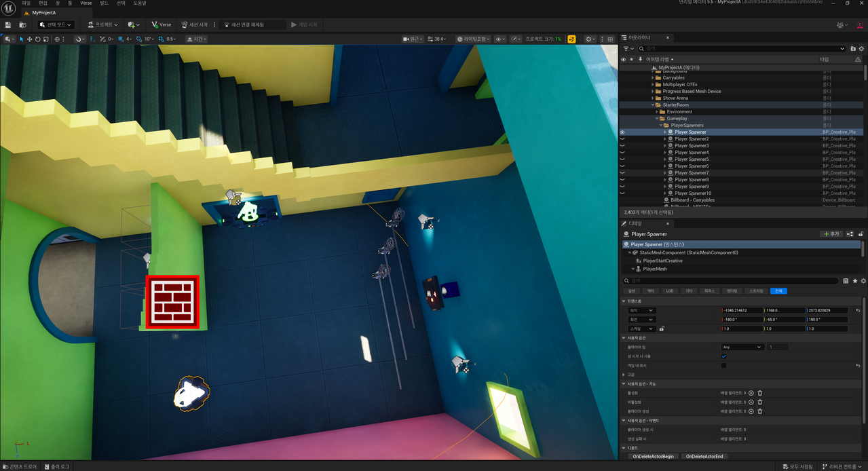Click the yellow performance warning icon in viewport
This screenshot has width=868, height=471.
pos(571,39)
